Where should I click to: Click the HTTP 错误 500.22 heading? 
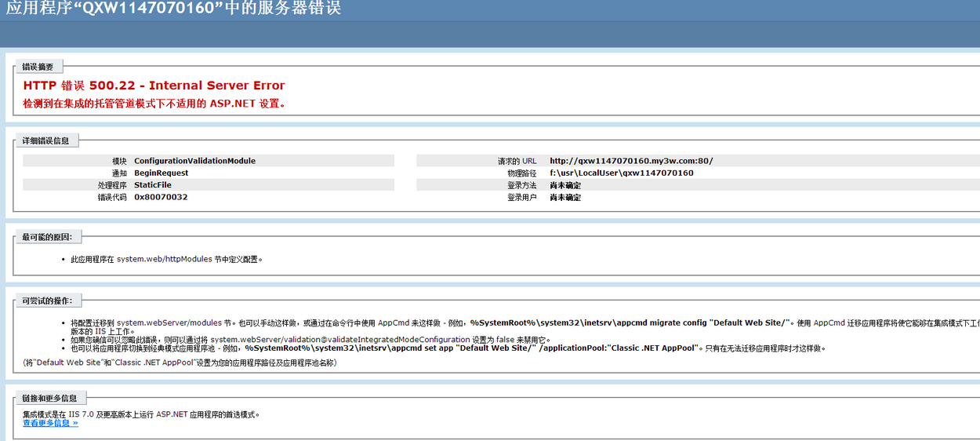154,86
